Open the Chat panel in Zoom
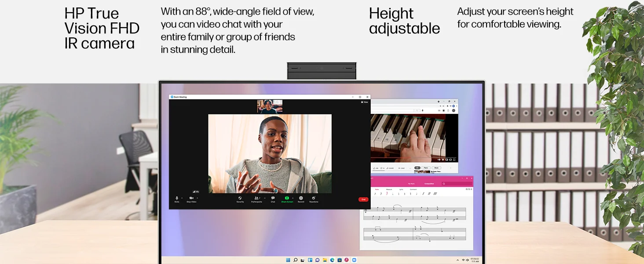This screenshot has width=644, height=264. [x=273, y=199]
